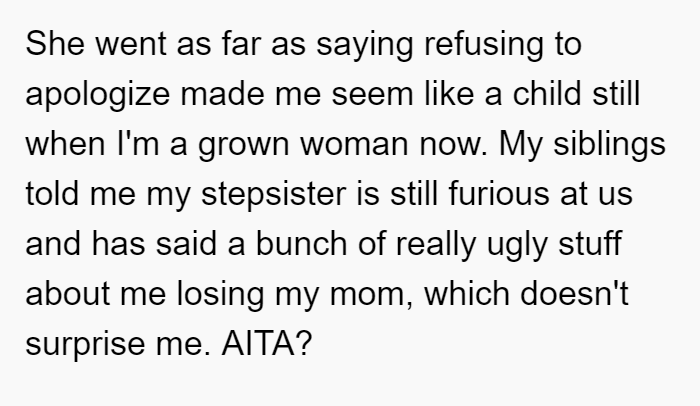This screenshot has width=700, height=406.
Task: Click the word "She" at paragraph start
Action: tap(55, 44)
